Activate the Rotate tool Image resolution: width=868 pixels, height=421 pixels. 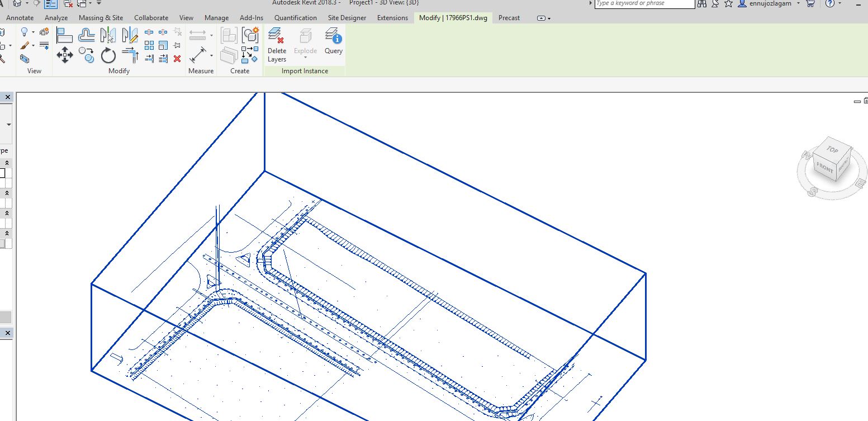108,55
